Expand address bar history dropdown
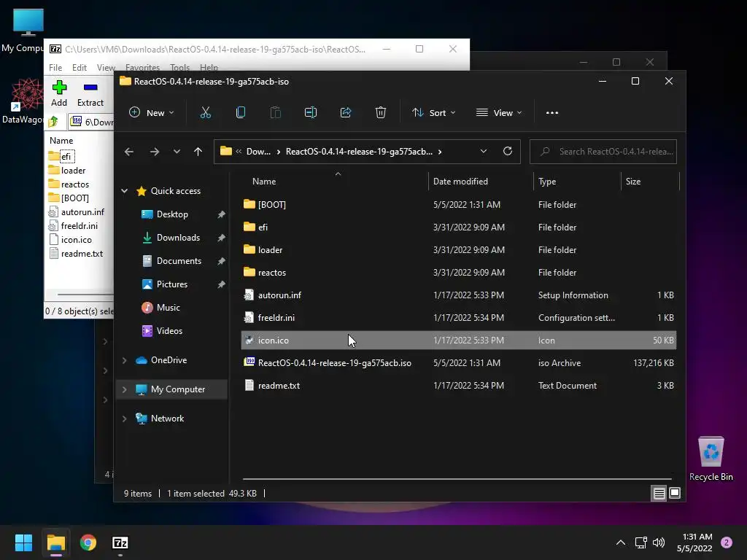This screenshot has width=747, height=560. pyautogui.click(x=484, y=152)
